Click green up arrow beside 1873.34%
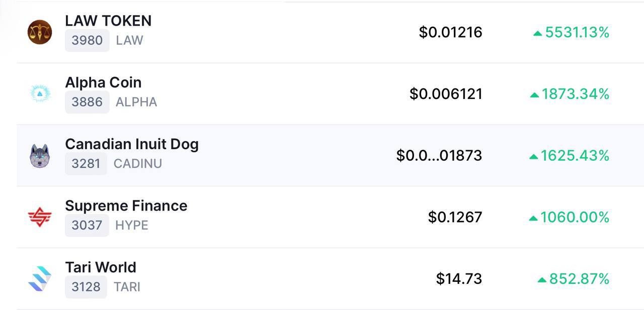The height and width of the screenshot is (310, 644). coord(534,95)
